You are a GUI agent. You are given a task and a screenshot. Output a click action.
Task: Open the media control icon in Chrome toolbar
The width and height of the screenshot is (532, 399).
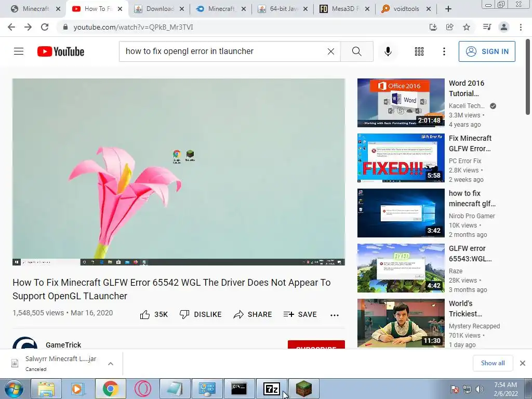pyautogui.click(x=487, y=27)
